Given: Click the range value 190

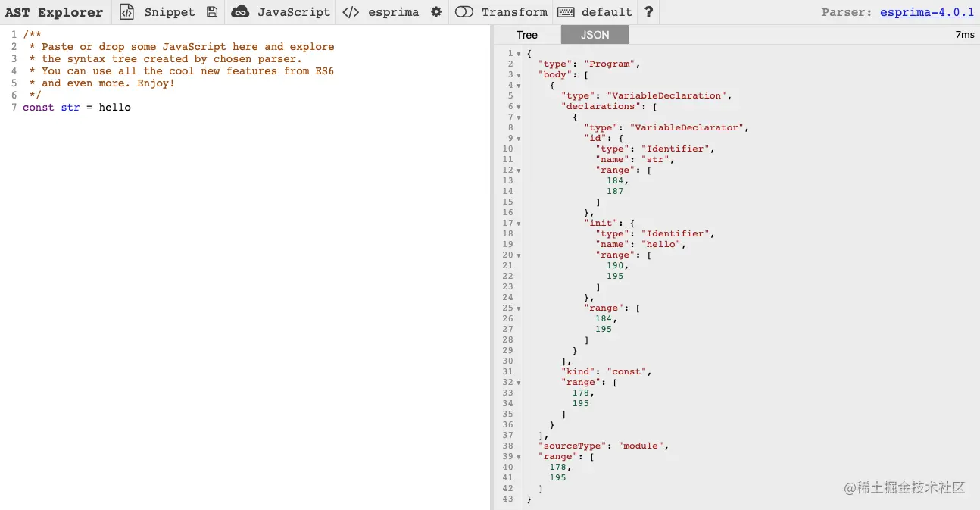Looking at the screenshot, I should point(615,265).
